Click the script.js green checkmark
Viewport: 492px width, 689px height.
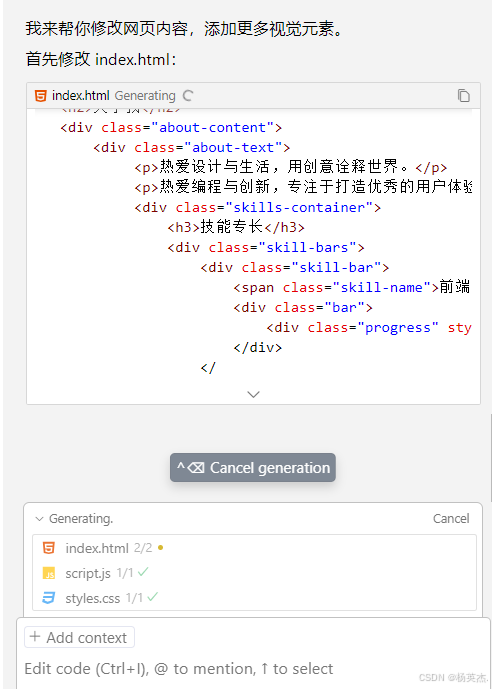(143, 572)
